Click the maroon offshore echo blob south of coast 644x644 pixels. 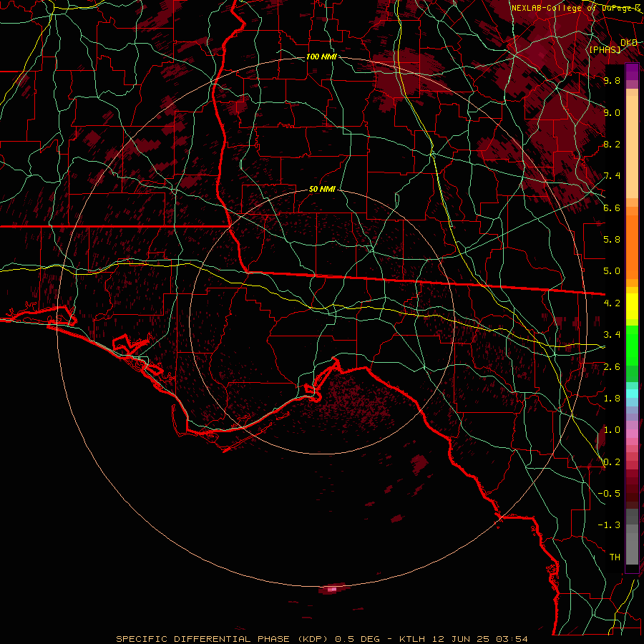(x=420, y=463)
